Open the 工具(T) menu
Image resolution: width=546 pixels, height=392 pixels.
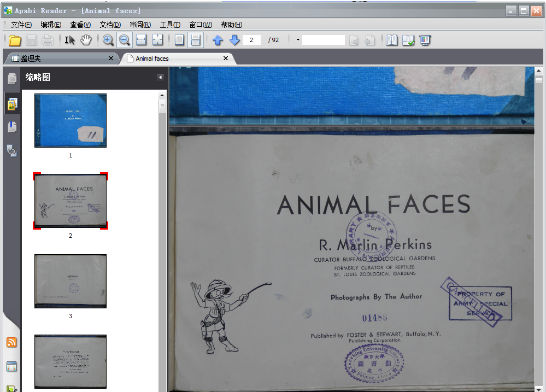171,25
